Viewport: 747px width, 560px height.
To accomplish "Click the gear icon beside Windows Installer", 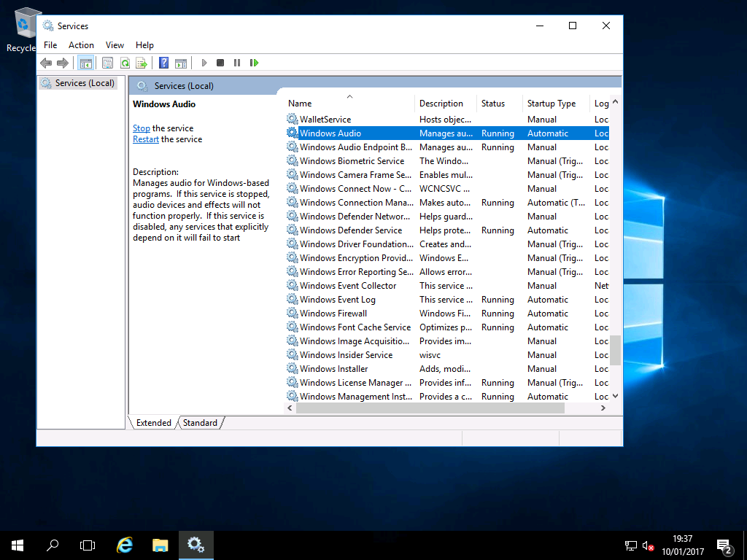I will coord(292,368).
